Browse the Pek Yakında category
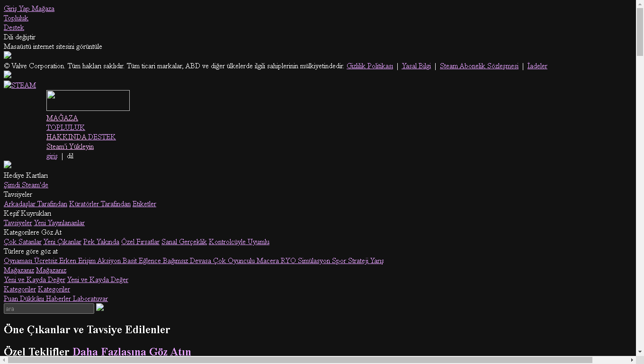This screenshot has height=364, width=644. [101, 242]
